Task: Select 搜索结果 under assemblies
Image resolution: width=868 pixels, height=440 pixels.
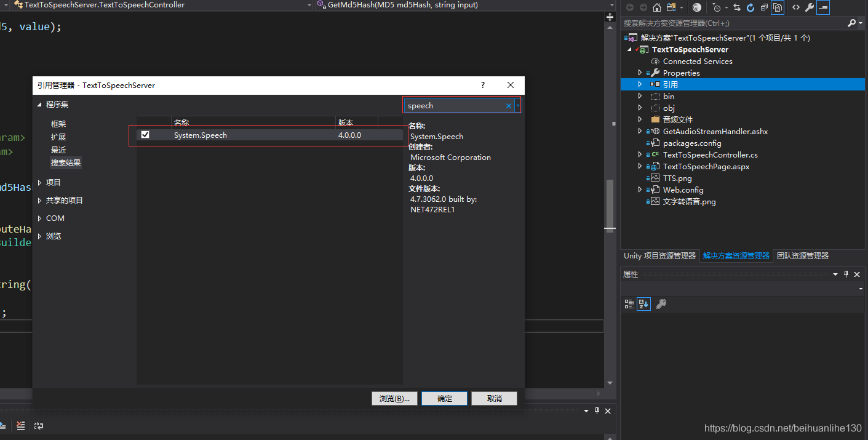Action: coord(66,162)
